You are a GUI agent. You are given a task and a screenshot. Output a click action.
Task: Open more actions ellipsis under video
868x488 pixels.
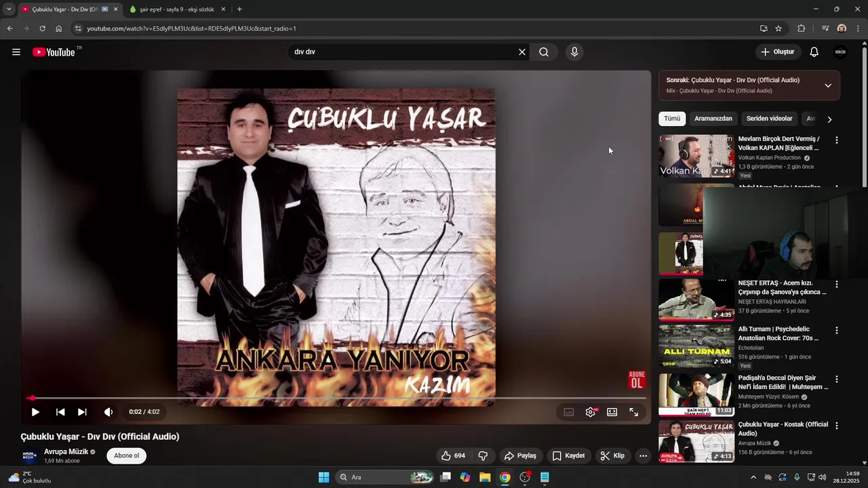click(643, 456)
